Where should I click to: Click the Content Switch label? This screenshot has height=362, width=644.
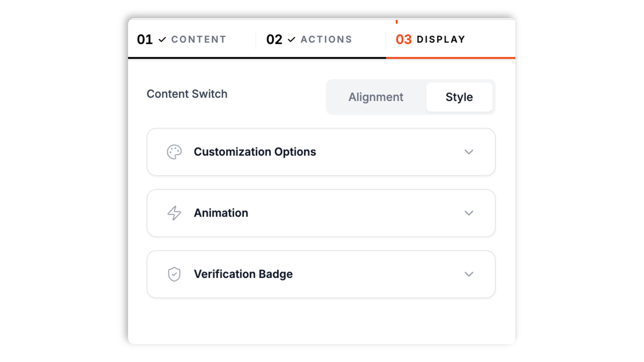187,94
